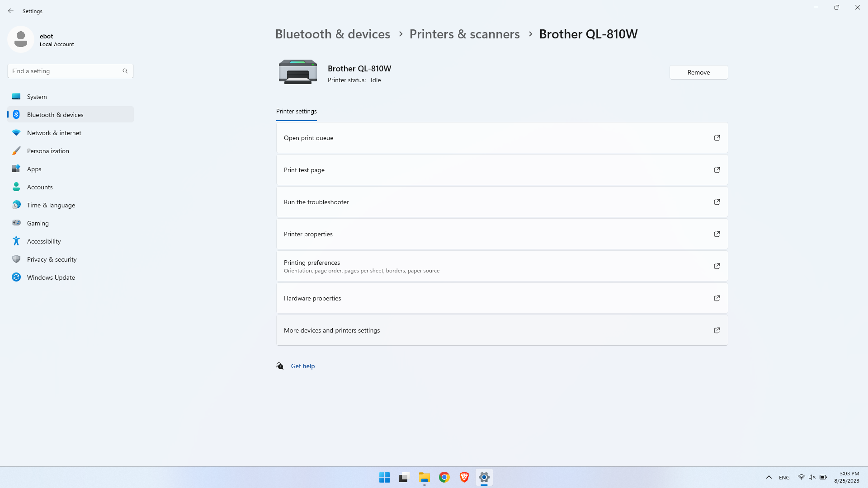The height and width of the screenshot is (488, 868).
Task: Click the Brother QL-810W printer image
Action: pos(298,72)
